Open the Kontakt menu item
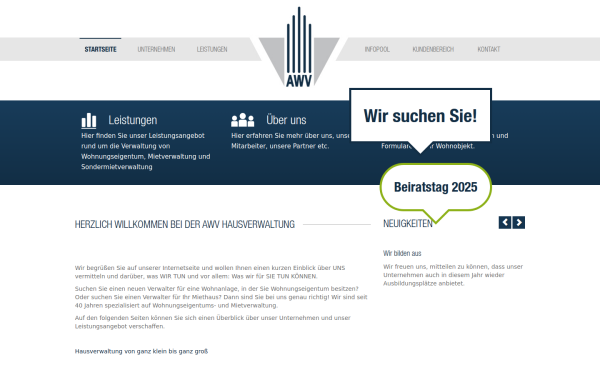 489,49
